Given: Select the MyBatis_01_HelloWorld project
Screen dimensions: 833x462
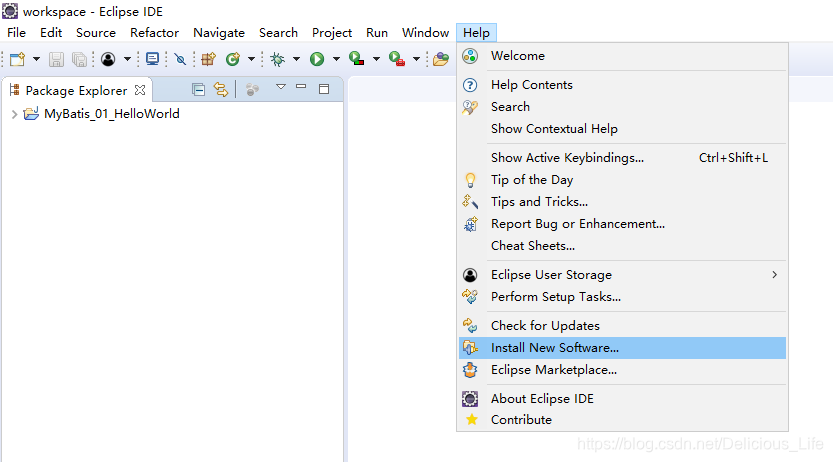Looking at the screenshot, I should coord(112,114).
